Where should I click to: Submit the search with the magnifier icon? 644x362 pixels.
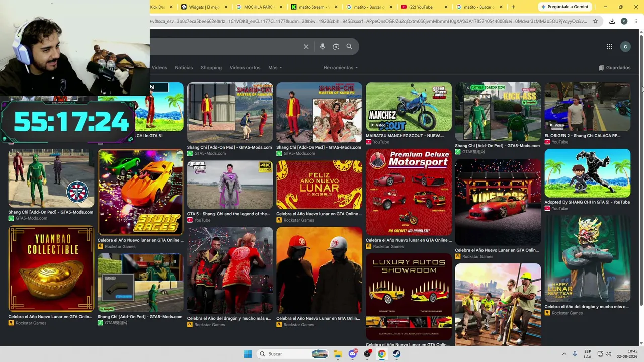(349, 47)
